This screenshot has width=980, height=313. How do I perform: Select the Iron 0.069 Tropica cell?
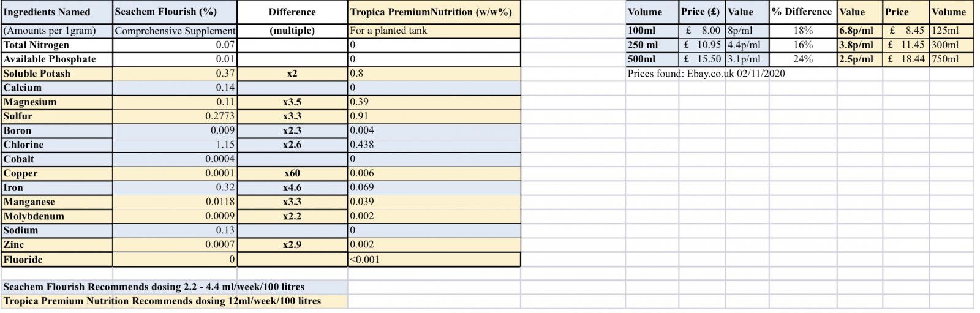(x=434, y=187)
